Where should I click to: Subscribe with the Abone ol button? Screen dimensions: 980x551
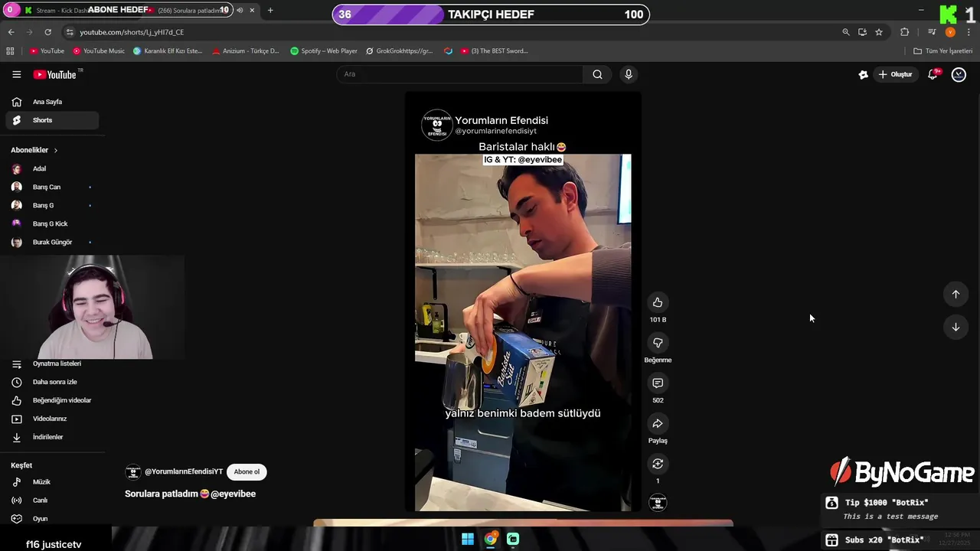247,471
